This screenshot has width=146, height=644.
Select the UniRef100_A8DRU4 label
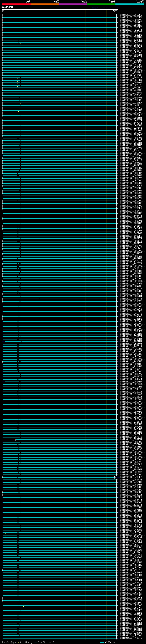[131, 342]
